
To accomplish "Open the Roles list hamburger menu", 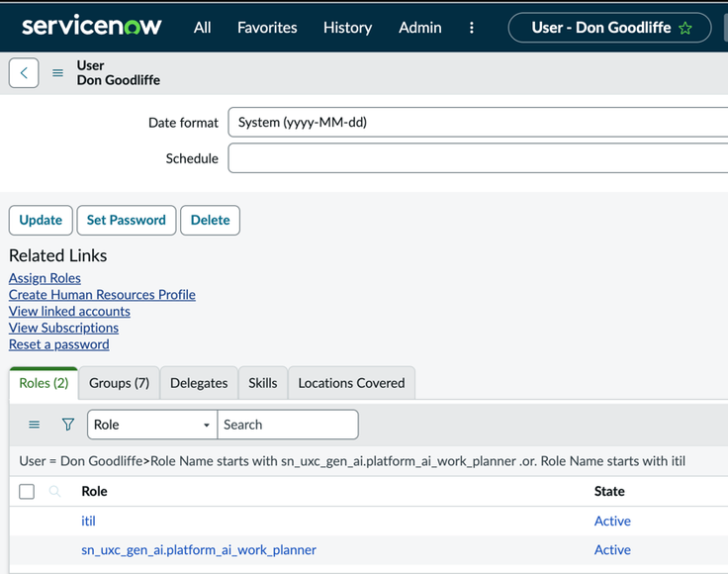I will click(x=35, y=425).
